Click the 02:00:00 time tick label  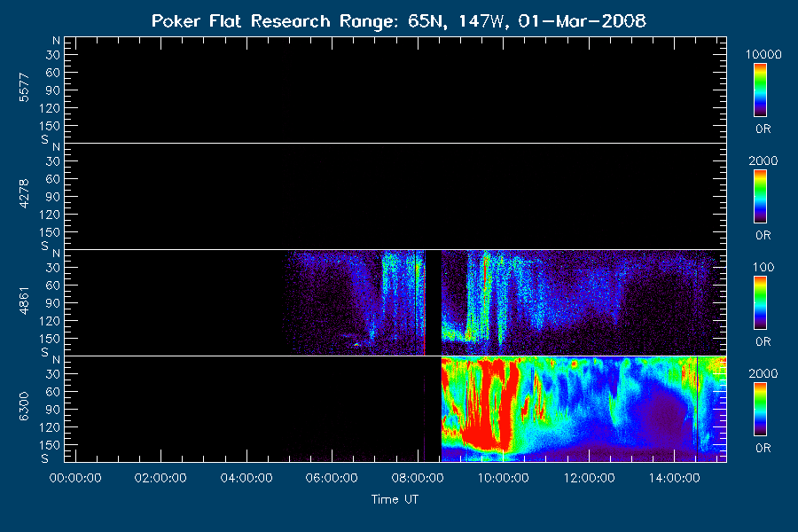pos(160,478)
